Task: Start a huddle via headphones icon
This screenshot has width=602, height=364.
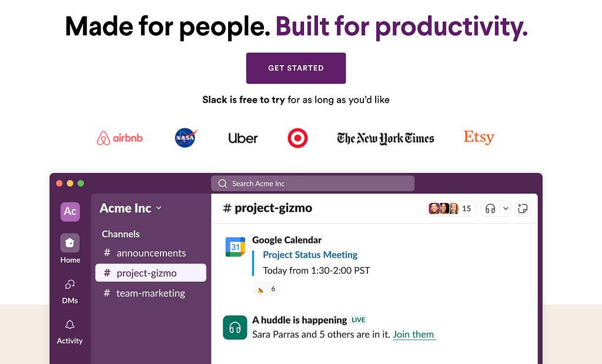Action: point(490,208)
